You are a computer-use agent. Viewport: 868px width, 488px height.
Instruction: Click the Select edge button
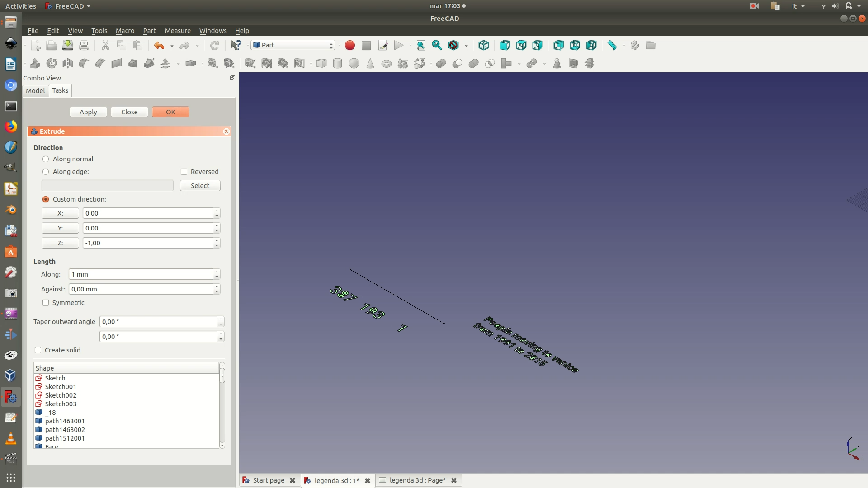point(200,186)
